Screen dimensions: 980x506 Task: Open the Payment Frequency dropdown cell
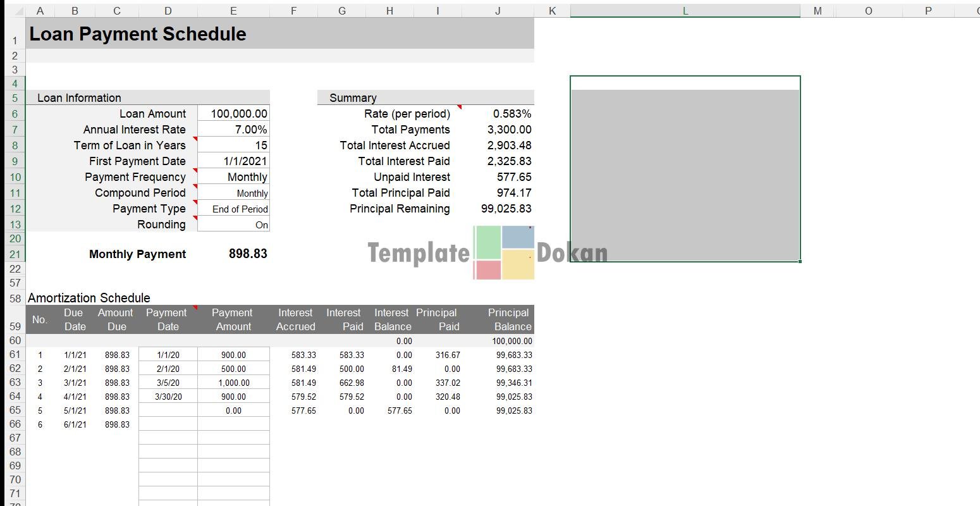pos(233,177)
